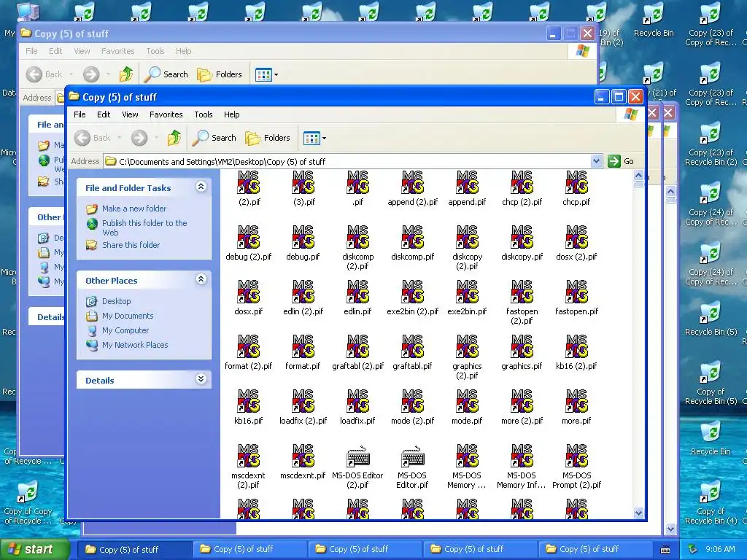747x560 pixels.
Task: Go to Desktop in Other Places
Action: pyautogui.click(x=116, y=301)
